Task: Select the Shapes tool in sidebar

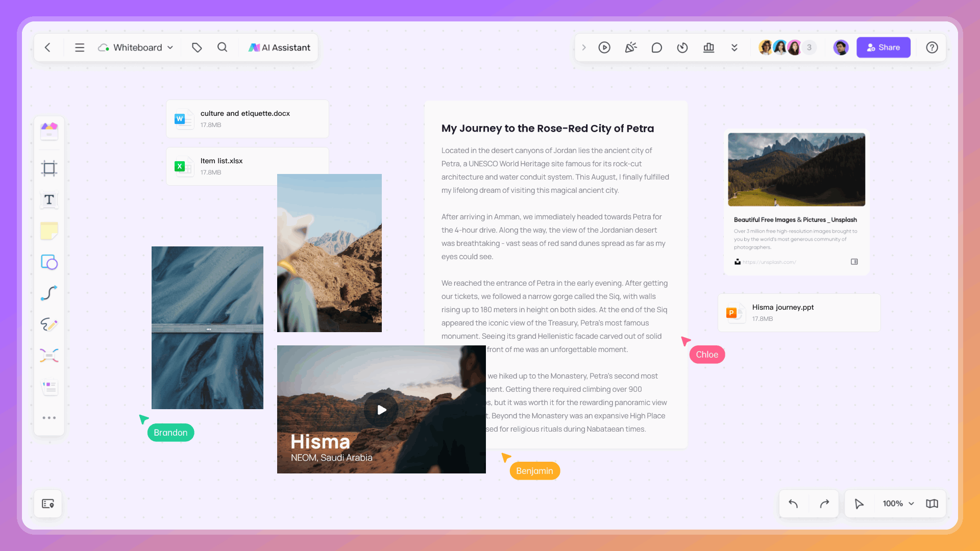Action: click(49, 262)
